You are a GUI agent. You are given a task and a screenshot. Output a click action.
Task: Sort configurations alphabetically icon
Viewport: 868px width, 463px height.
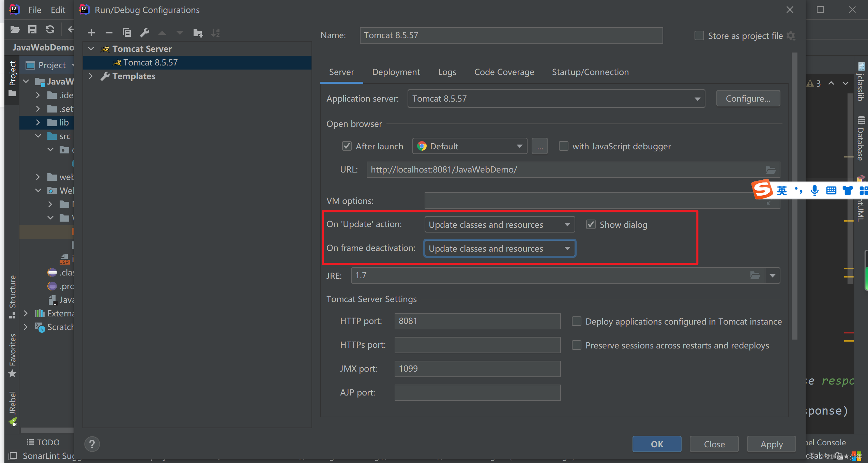[215, 33]
